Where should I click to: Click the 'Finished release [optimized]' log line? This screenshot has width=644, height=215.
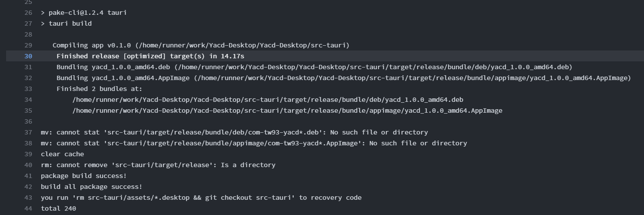(150, 56)
